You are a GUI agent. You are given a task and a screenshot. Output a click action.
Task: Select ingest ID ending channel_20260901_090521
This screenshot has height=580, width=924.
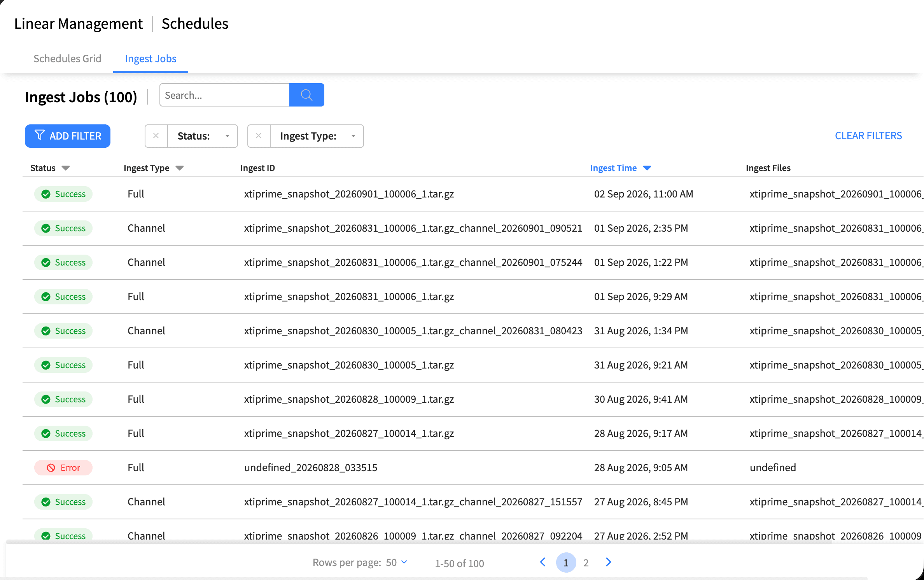coord(413,228)
